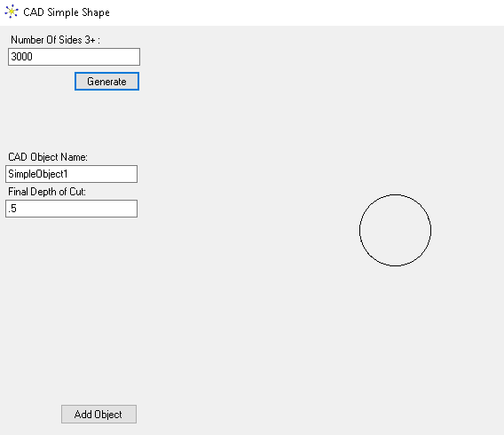The width and height of the screenshot is (504, 435).
Task: Focus the CAD Object Name text box
Action: click(71, 174)
